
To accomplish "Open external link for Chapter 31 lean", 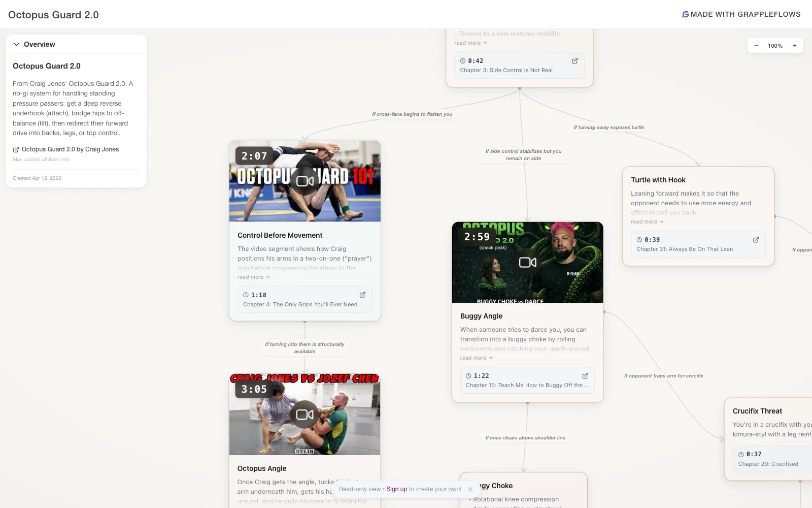I will 756,240.
